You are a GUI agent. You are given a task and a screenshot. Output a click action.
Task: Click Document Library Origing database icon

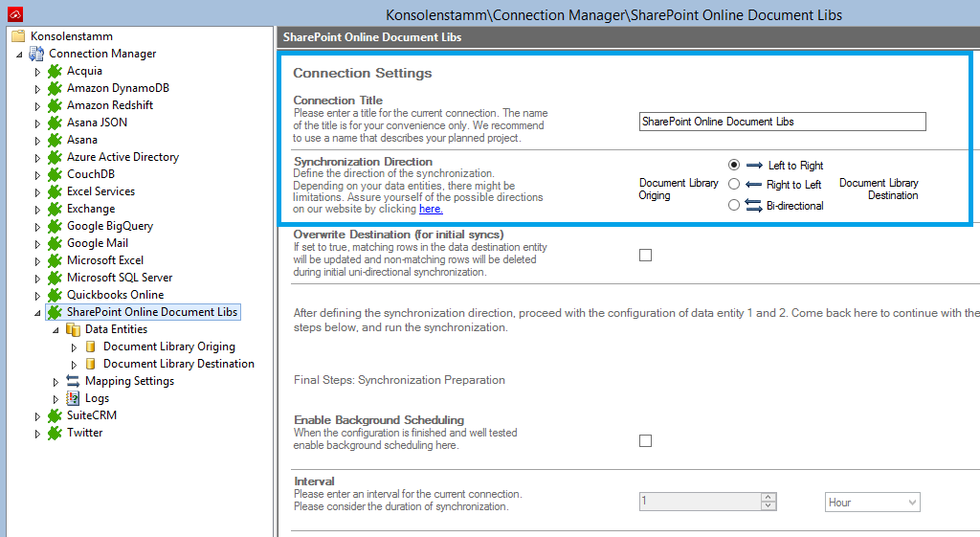tap(91, 347)
